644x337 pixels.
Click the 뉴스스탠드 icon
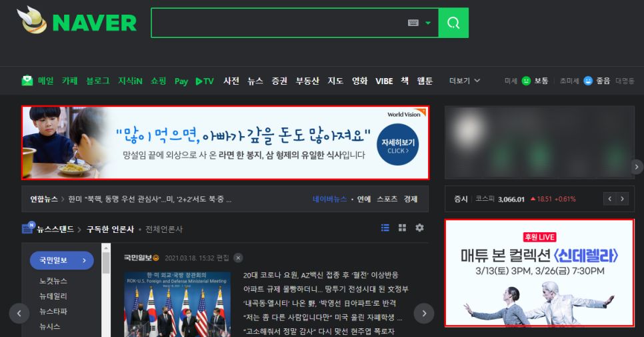click(x=28, y=228)
